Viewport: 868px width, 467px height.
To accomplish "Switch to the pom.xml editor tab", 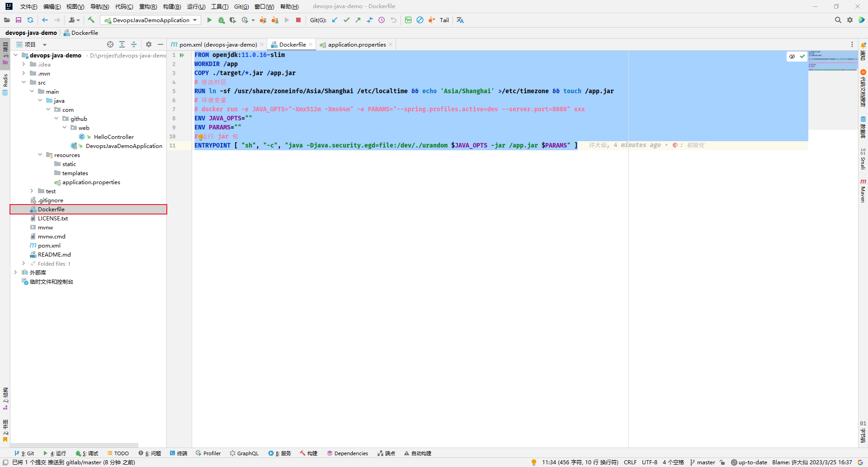I will click(x=218, y=44).
